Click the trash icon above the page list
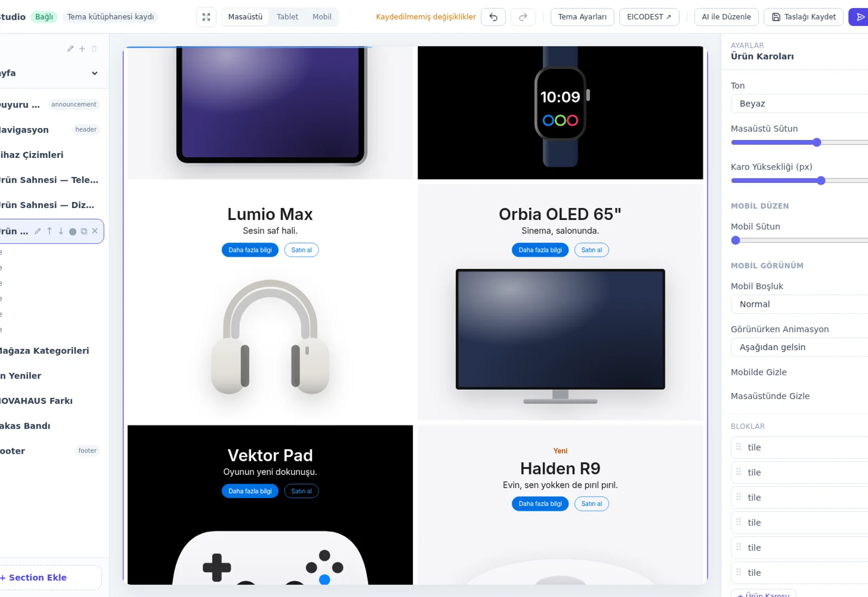This screenshot has width=868, height=597. click(94, 48)
